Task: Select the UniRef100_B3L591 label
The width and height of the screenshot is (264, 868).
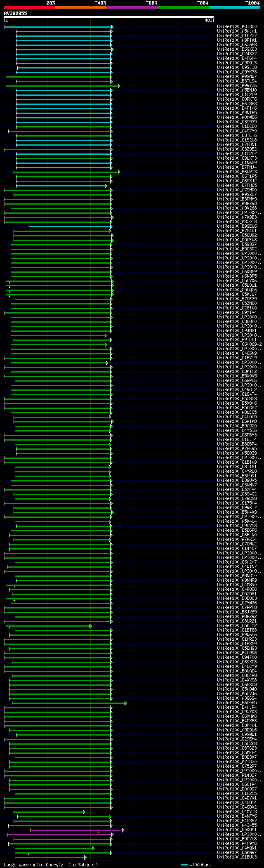Action: tap(237, 476)
